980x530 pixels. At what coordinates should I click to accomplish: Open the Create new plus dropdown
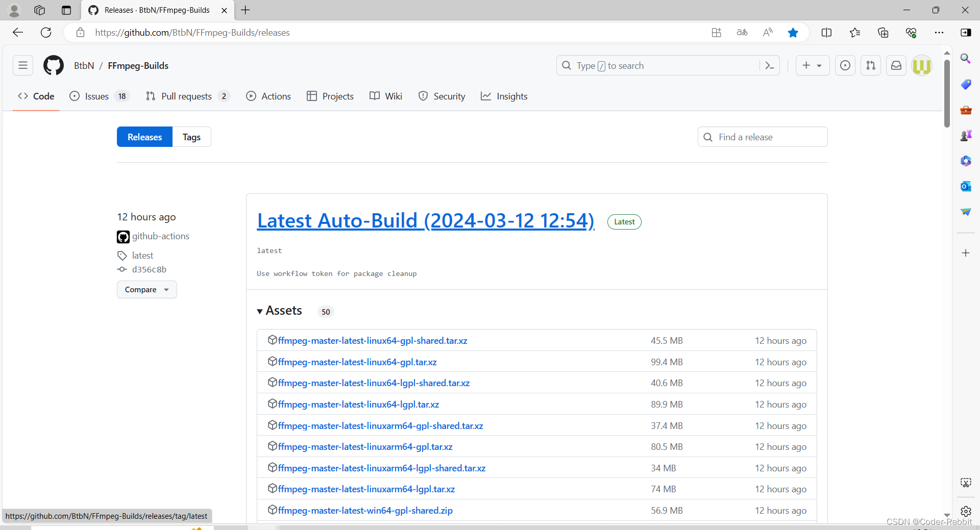812,65
